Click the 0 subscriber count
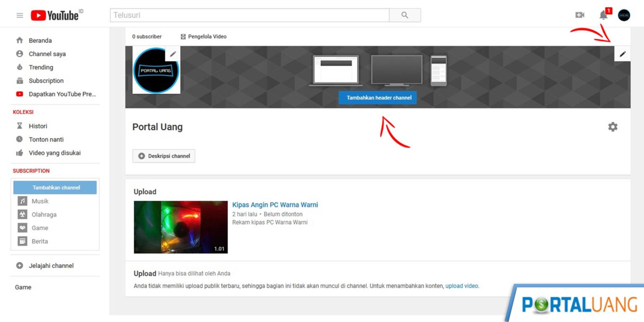The width and height of the screenshot is (644, 322). [x=147, y=36]
